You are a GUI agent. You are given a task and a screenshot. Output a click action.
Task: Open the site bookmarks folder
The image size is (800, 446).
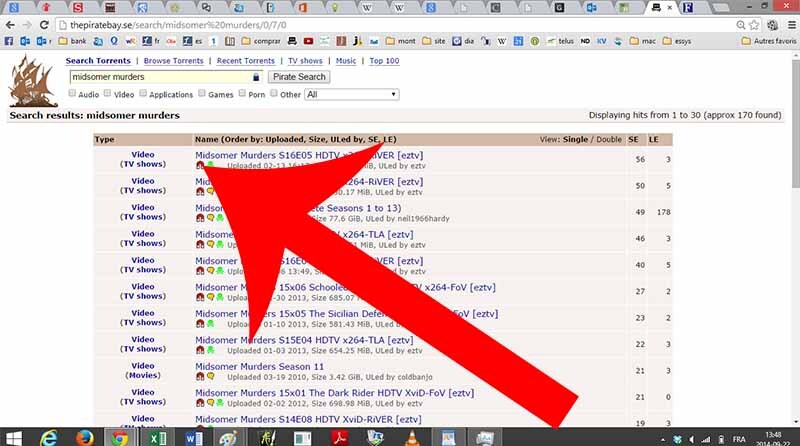434,41
